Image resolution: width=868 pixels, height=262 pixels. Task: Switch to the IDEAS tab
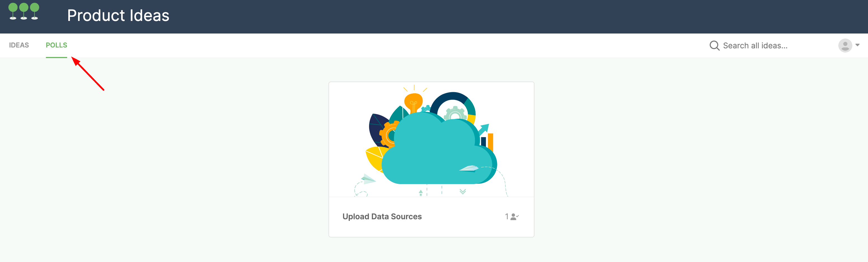[19, 45]
